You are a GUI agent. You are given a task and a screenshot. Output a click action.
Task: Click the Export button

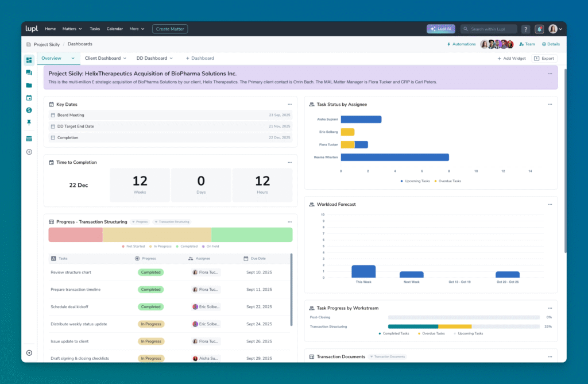pos(544,58)
